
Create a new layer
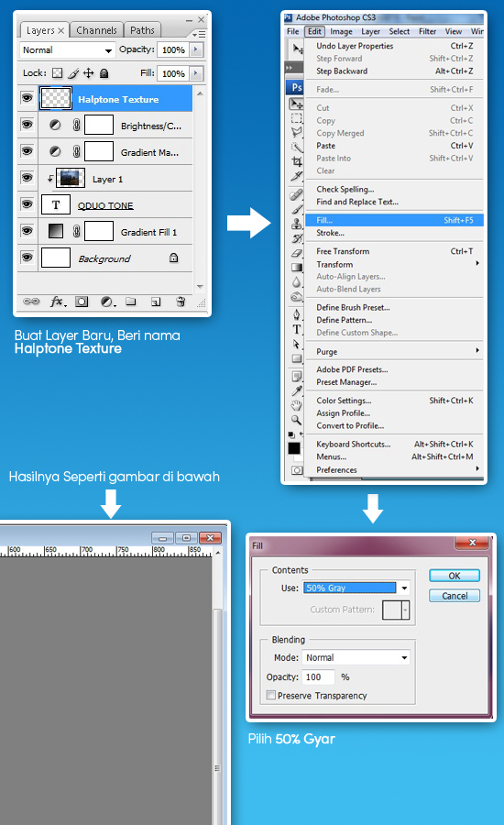coord(156,302)
